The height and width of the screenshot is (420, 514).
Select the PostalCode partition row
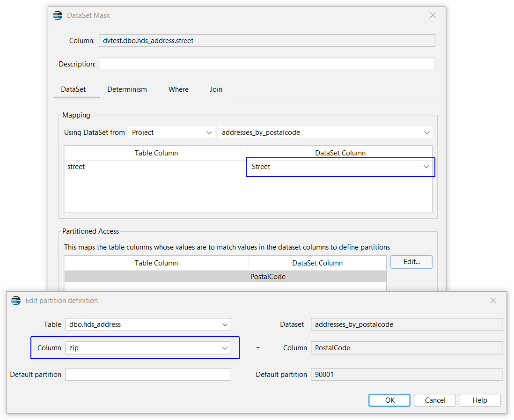[x=225, y=276]
